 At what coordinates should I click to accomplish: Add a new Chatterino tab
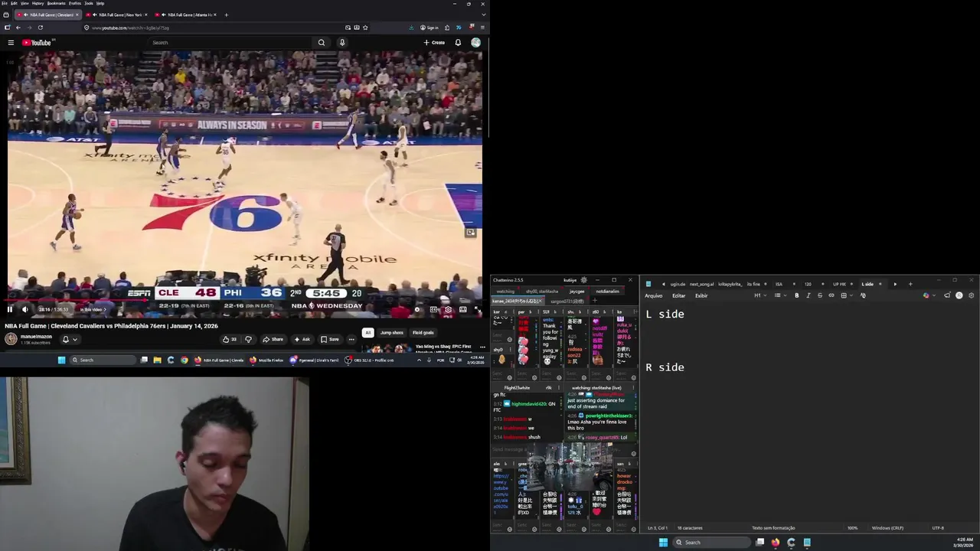[x=594, y=301]
